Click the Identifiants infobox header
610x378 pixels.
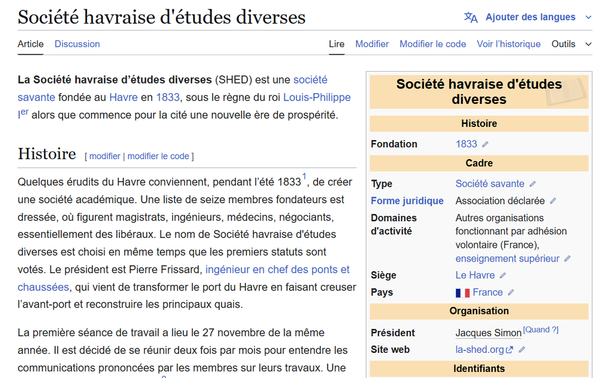coord(479,369)
